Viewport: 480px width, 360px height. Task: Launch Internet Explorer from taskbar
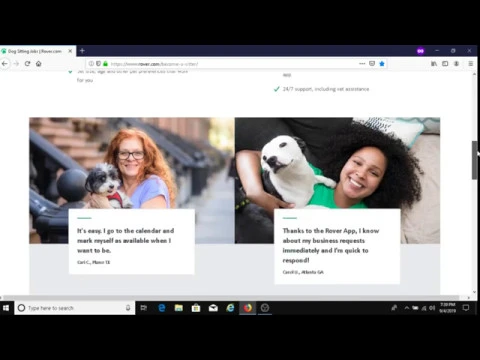pos(230,308)
